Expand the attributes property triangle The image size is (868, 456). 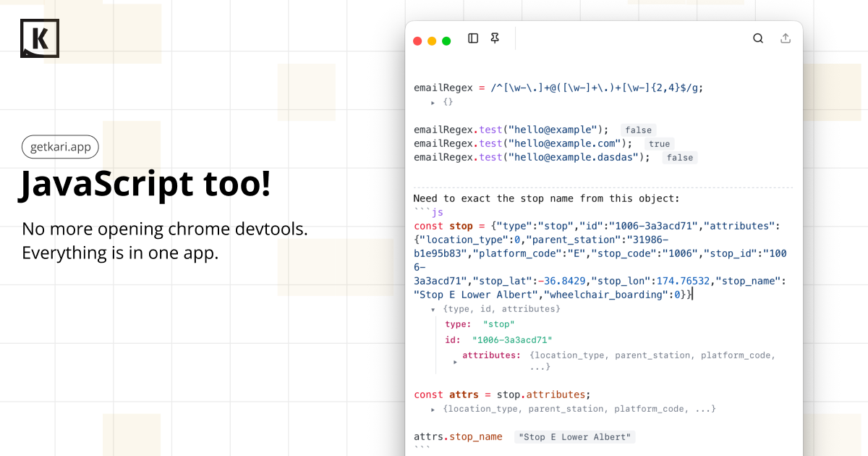455,361
